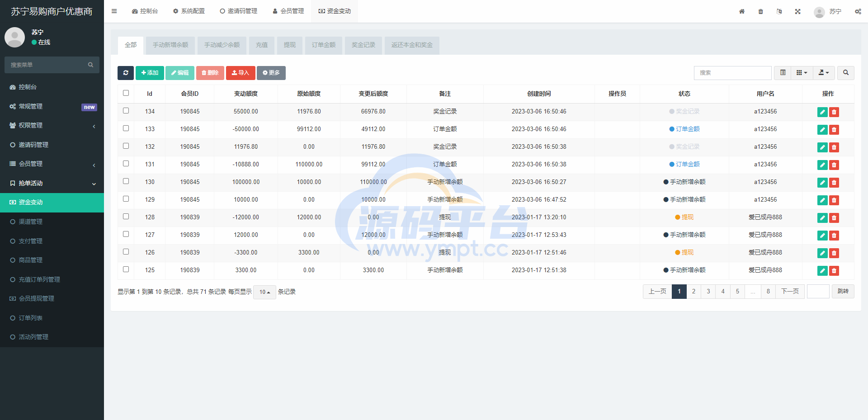Select the checkbox for record 129
The width and height of the screenshot is (868, 420).
tap(126, 199)
